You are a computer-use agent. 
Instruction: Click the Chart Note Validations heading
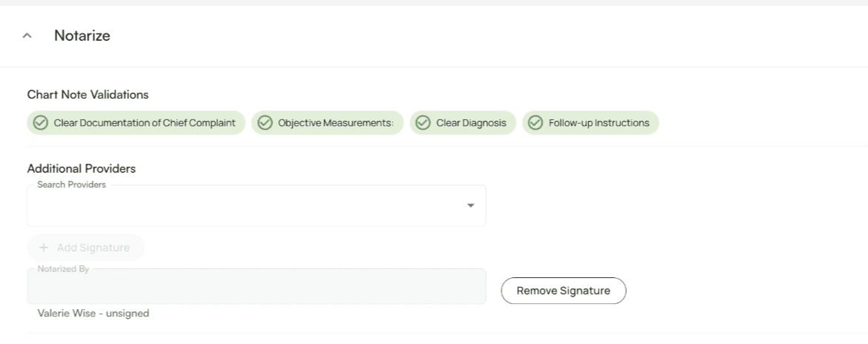click(88, 95)
